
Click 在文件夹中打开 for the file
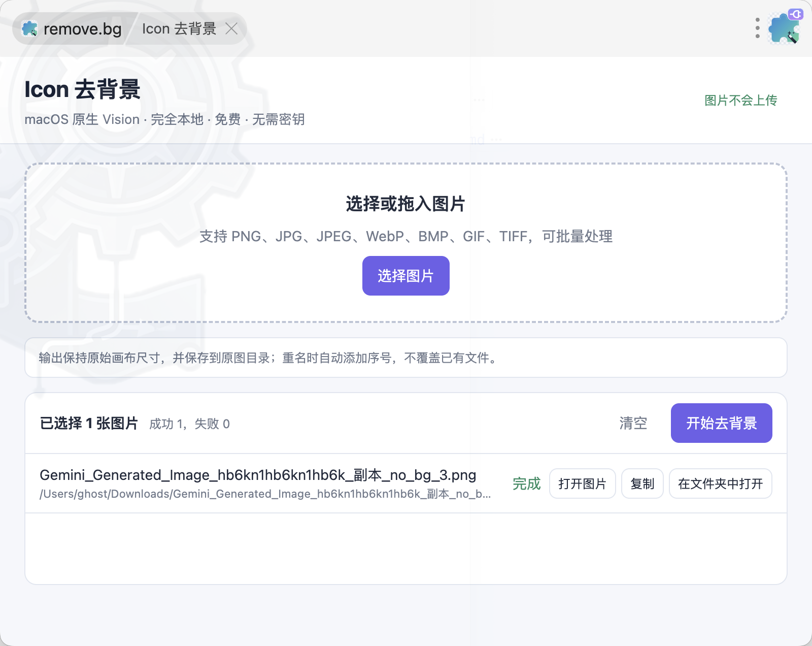(721, 483)
